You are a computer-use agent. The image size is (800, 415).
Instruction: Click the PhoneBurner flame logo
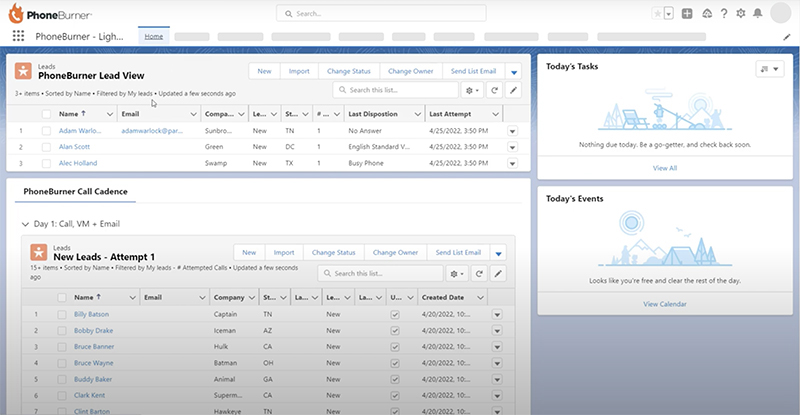click(16, 14)
